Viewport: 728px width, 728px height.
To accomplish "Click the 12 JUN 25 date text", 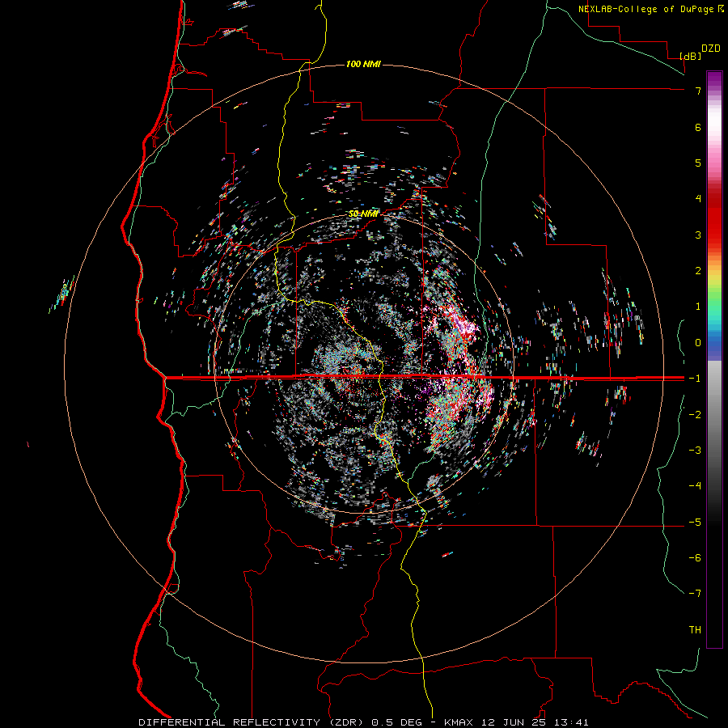I will click(x=515, y=722).
